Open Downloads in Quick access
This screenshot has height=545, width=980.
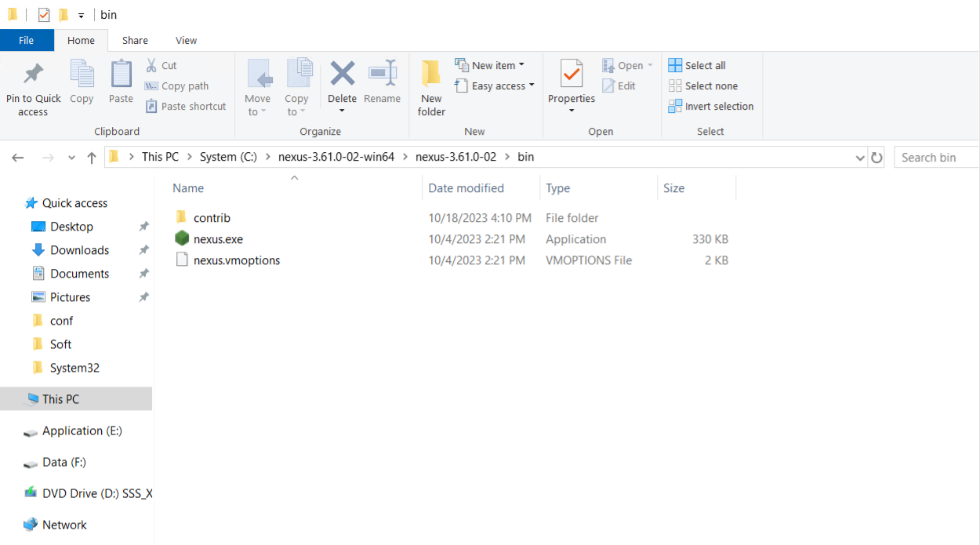[x=79, y=250]
